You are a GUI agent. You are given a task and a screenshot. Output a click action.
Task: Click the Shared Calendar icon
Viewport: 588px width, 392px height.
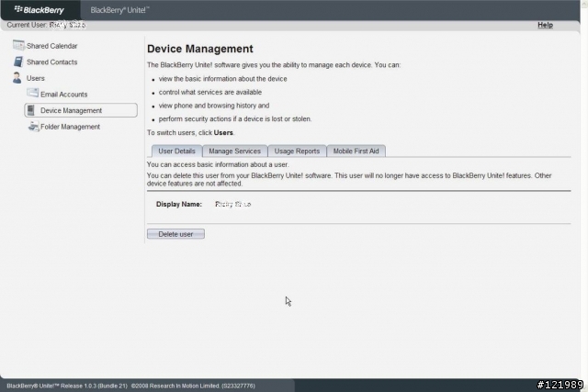[x=18, y=45]
